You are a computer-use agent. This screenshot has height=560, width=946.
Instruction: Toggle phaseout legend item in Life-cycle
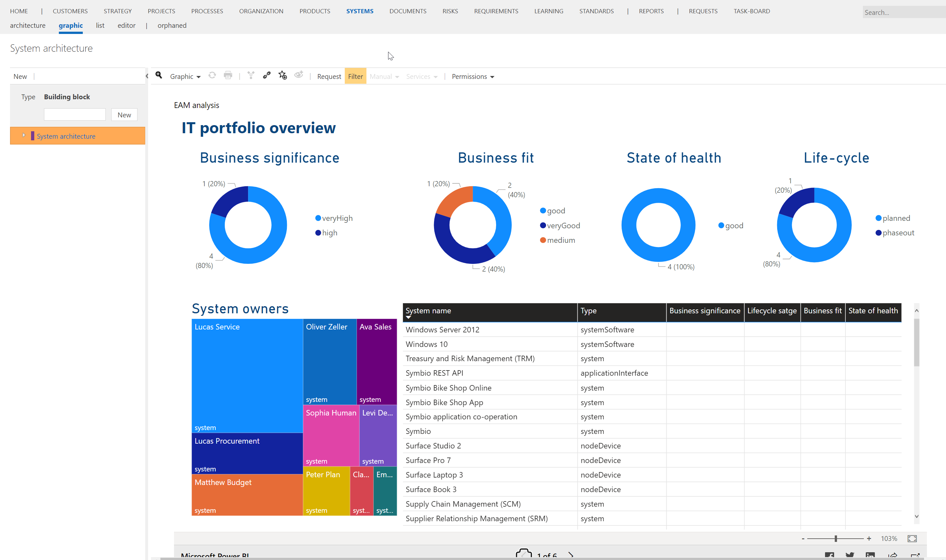[x=894, y=233]
